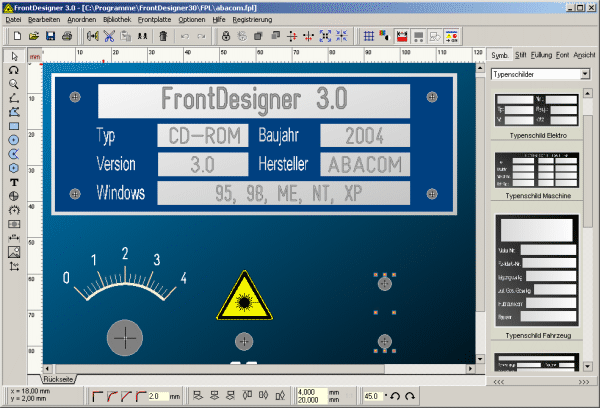Switch to the Font tab

[562, 55]
